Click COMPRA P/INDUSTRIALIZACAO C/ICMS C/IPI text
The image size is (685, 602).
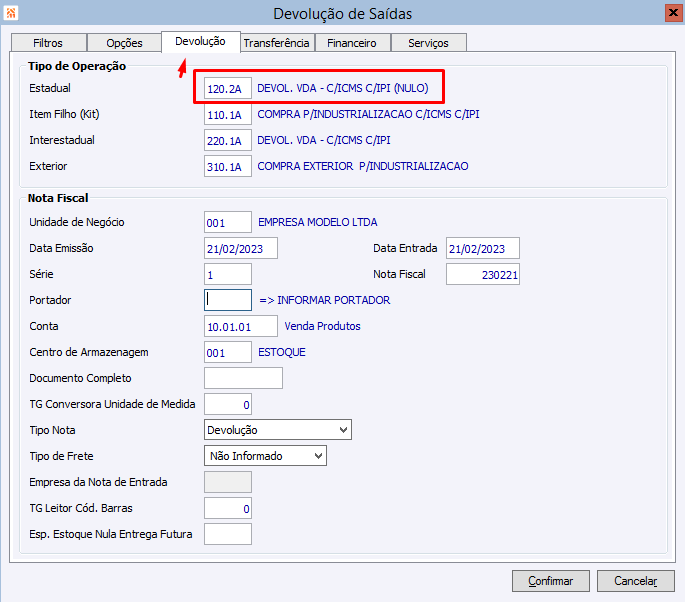click(x=368, y=114)
